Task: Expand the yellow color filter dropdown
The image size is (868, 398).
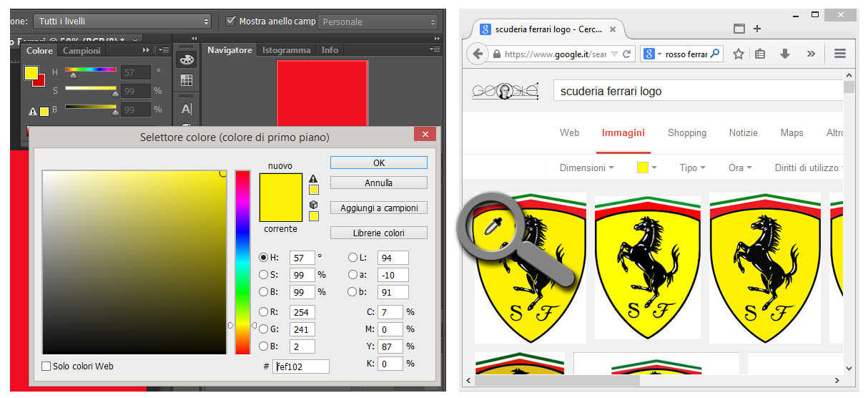Action: pos(647,168)
